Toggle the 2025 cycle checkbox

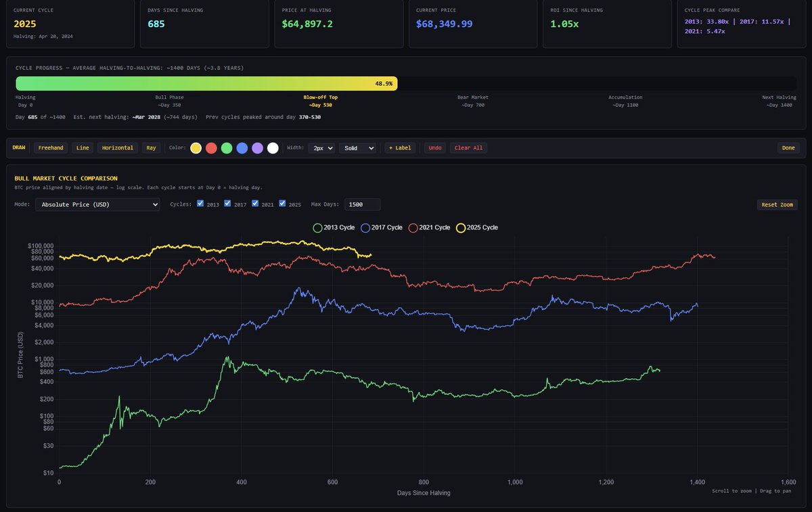[x=283, y=203]
